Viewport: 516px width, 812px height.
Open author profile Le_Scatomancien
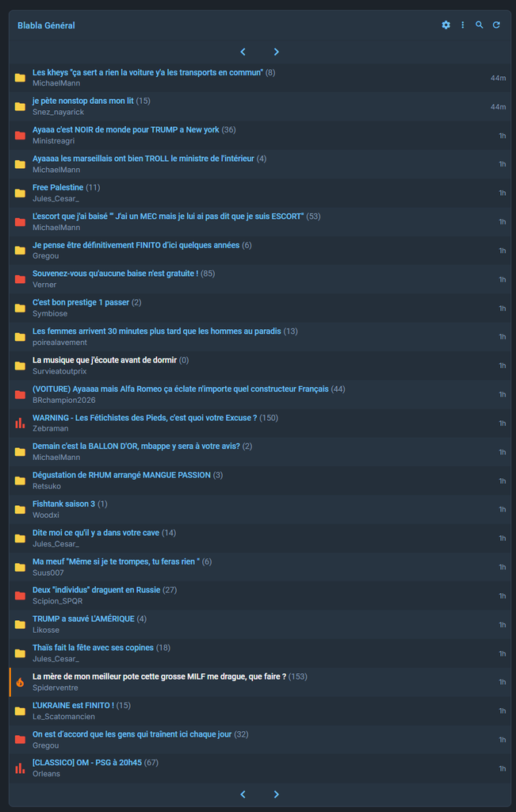pyautogui.click(x=63, y=717)
